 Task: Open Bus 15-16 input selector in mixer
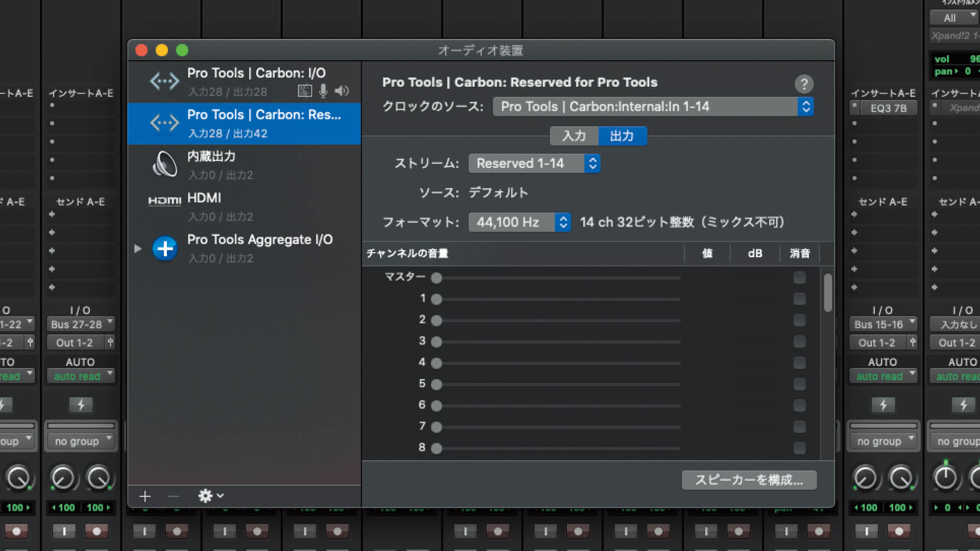[883, 324]
